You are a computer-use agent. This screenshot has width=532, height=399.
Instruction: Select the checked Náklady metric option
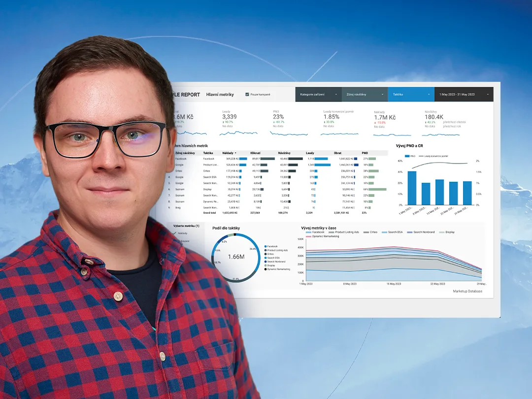pyautogui.click(x=180, y=233)
